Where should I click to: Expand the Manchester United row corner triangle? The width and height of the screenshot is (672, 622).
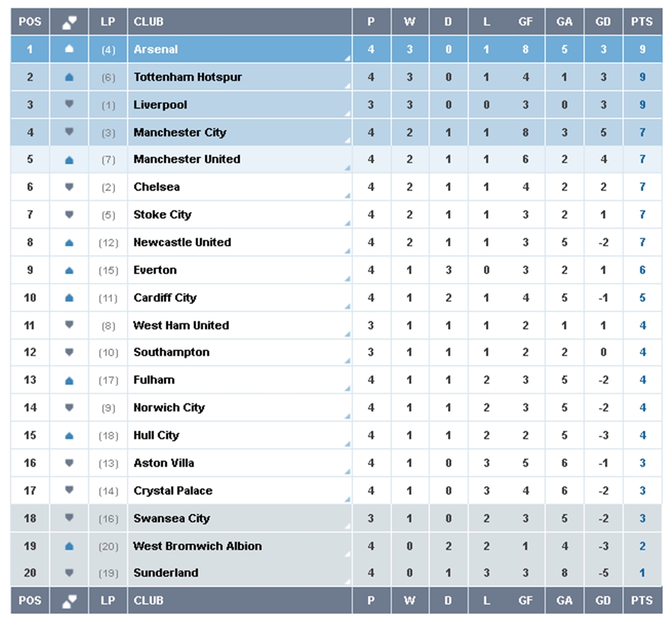click(x=348, y=168)
